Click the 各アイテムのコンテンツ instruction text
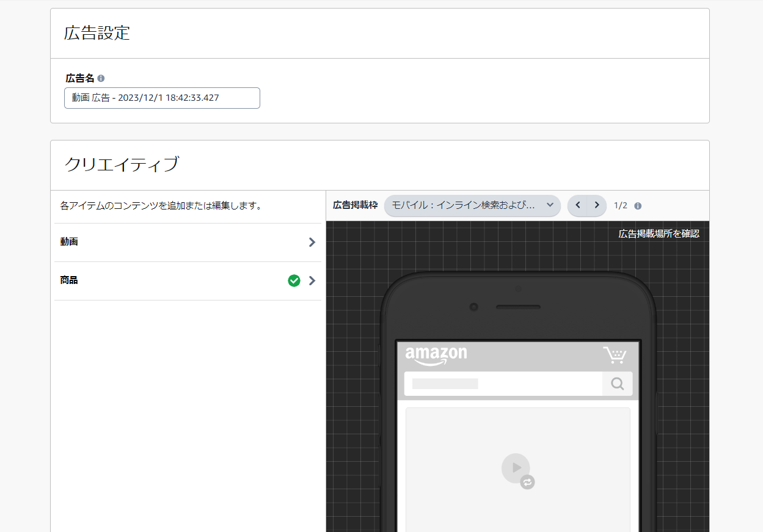This screenshot has height=532, width=763. [161, 206]
